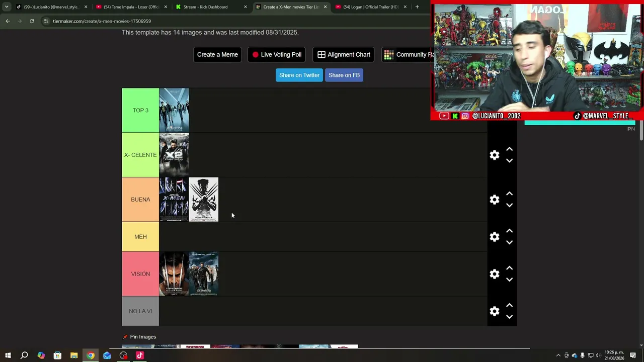Share tier list on Twitter
The image size is (644, 362).
point(299,75)
